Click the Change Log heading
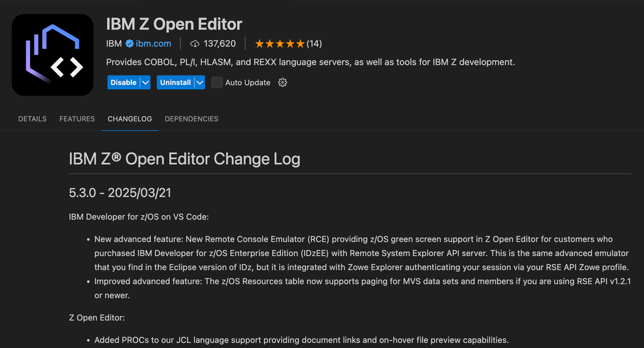Image resolution: width=644 pixels, height=348 pixels. [184, 159]
